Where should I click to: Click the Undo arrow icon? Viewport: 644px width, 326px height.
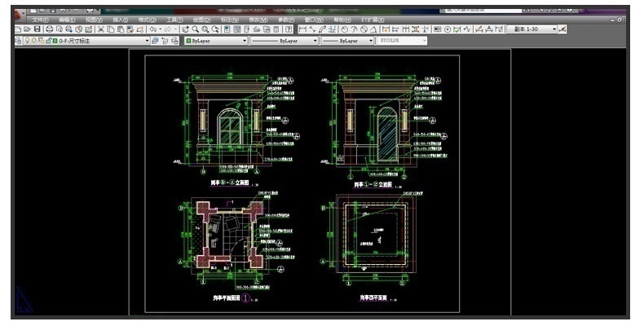tap(153, 29)
